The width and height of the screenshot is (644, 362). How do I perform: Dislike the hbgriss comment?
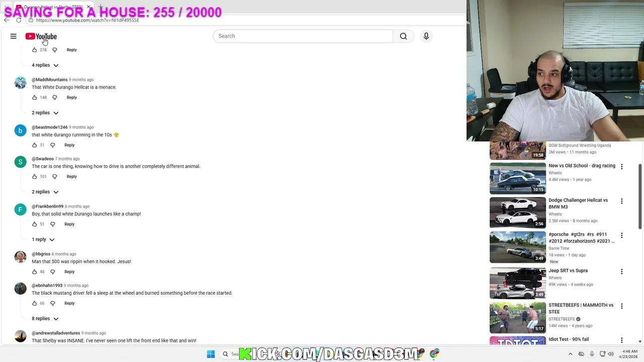[52, 272]
